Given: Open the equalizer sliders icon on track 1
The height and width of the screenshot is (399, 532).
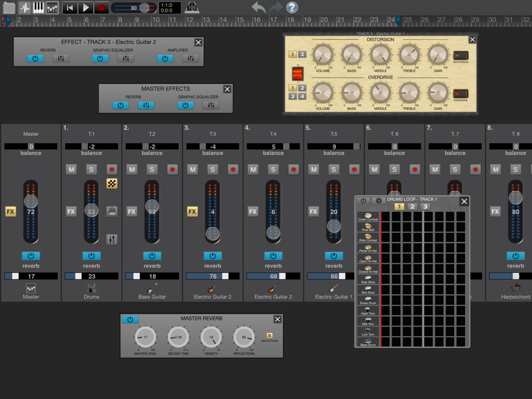Looking at the screenshot, I should tap(112, 239).
